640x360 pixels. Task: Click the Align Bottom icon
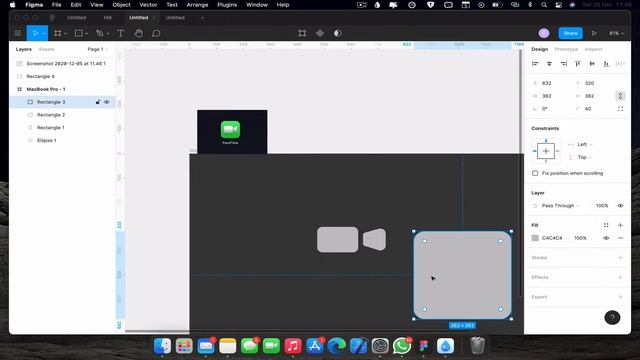[606, 64]
